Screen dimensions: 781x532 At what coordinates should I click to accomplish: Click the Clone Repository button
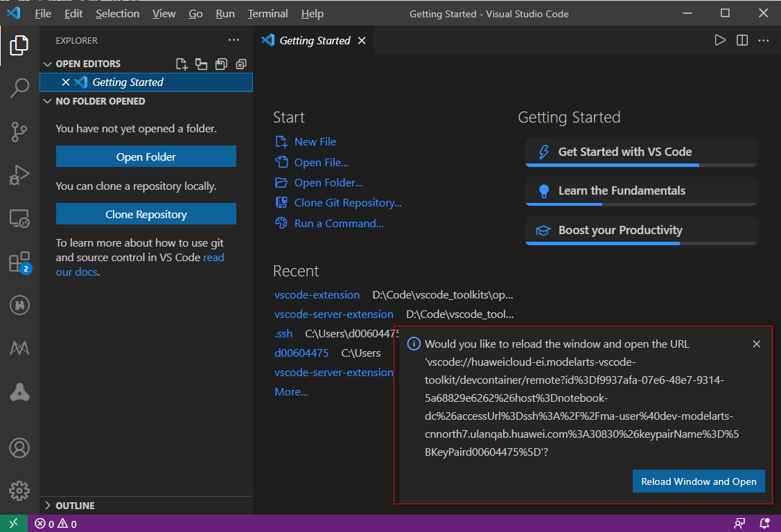coord(146,214)
